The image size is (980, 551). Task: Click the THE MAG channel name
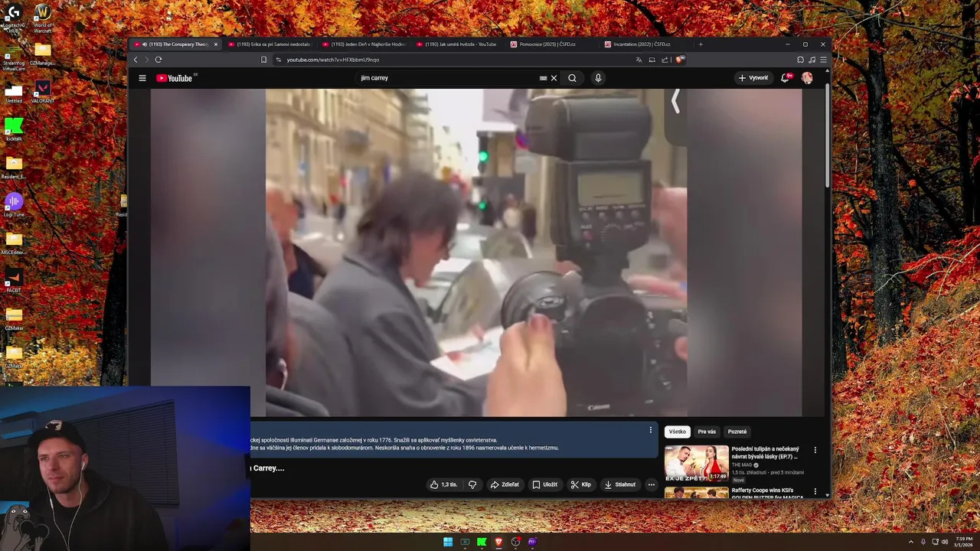742,465
